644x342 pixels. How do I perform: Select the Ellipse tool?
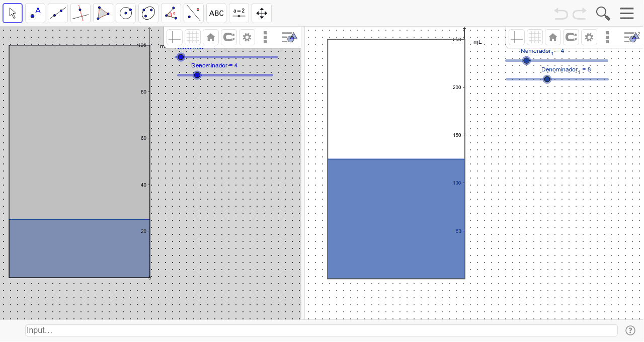(x=148, y=13)
